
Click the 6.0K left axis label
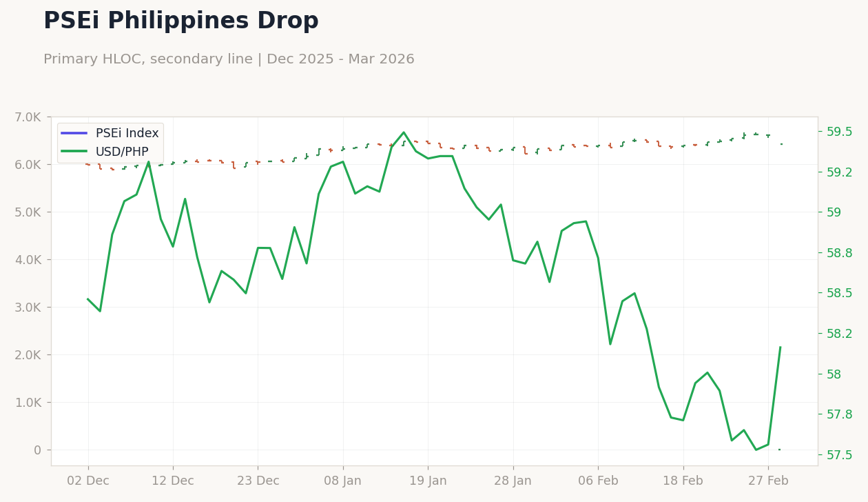(x=28, y=165)
